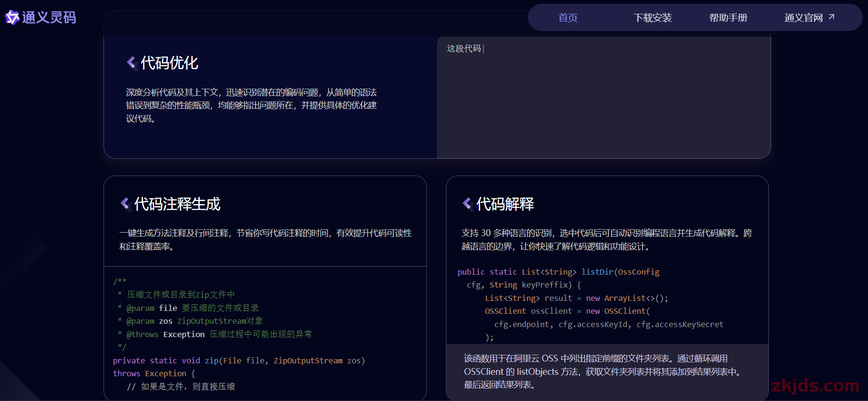Focus the 这段代码 text input area

604,97
